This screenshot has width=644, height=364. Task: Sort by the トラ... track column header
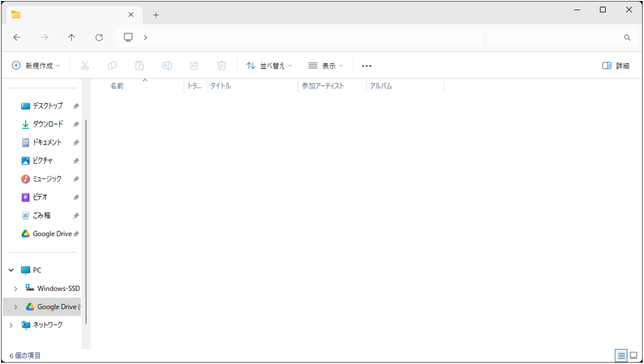pos(195,86)
